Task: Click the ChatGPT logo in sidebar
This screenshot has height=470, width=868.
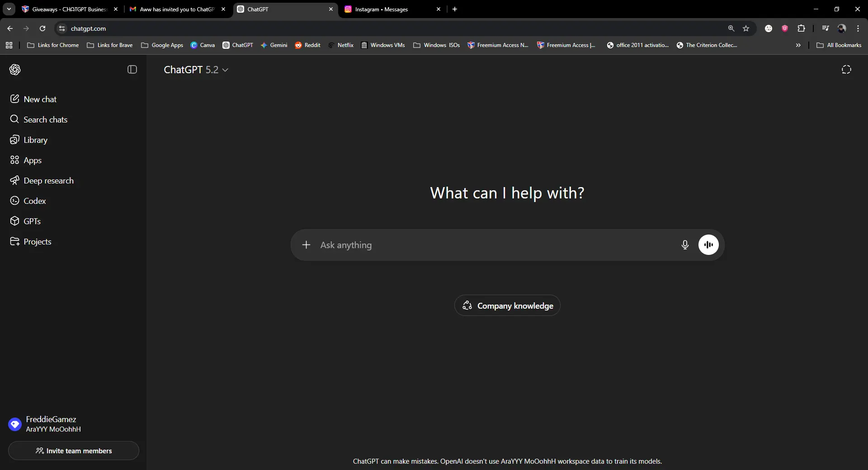Action: pos(15,70)
